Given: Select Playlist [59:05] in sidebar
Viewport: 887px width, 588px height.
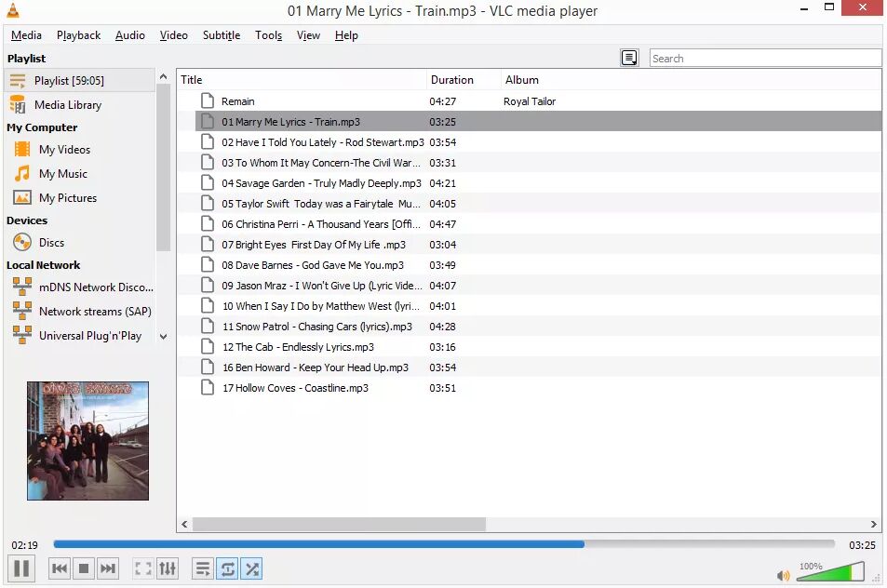Looking at the screenshot, I should tap(79, 80).
